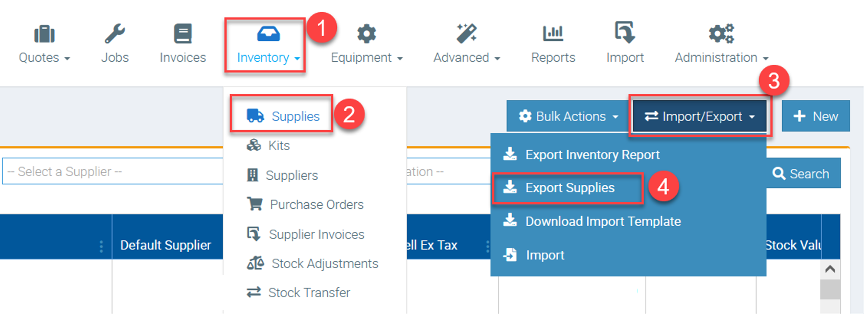Click the Reports bar chart icon

[553, 34]
